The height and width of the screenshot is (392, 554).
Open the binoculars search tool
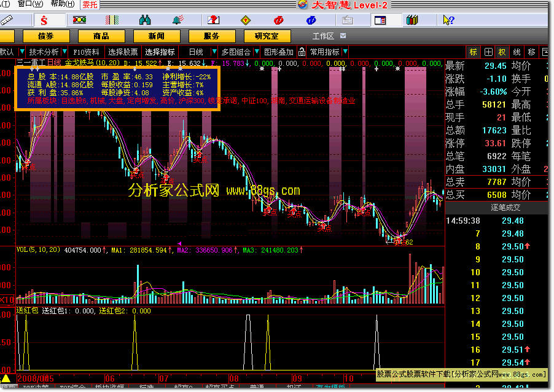point(145,20)
